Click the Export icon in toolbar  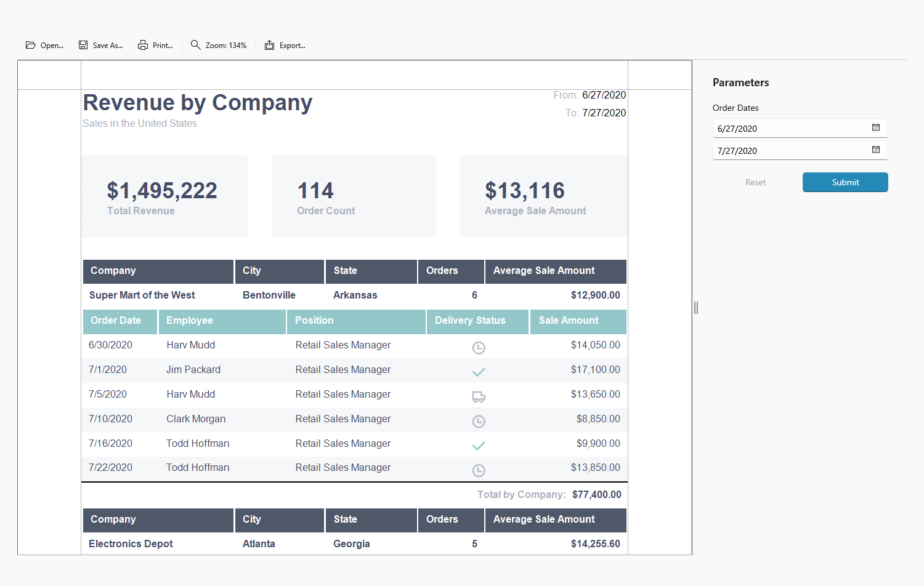[x=269, y=45]
